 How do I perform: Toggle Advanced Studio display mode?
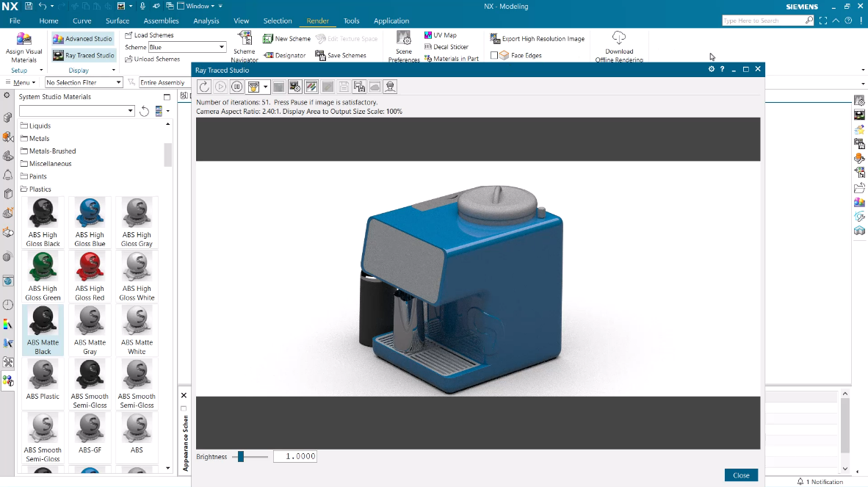pos(82,38)
